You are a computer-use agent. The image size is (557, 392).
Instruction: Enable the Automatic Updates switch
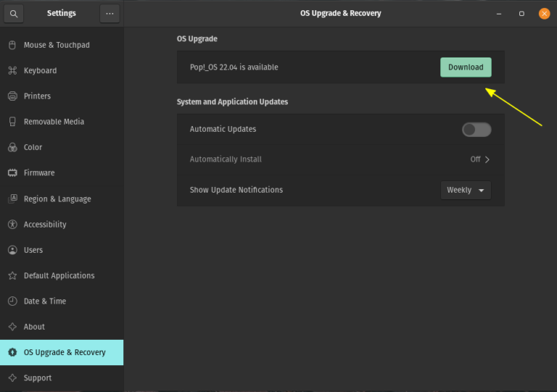[x=476, y=129]
